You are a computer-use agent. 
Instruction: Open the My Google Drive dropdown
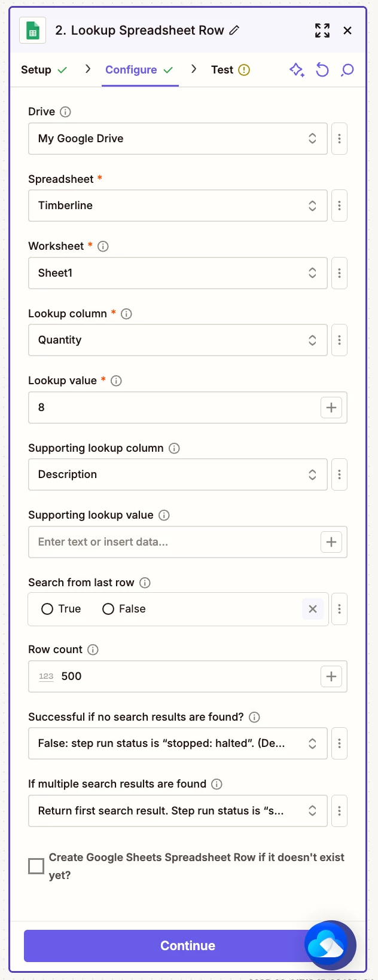tap(178, 139)
